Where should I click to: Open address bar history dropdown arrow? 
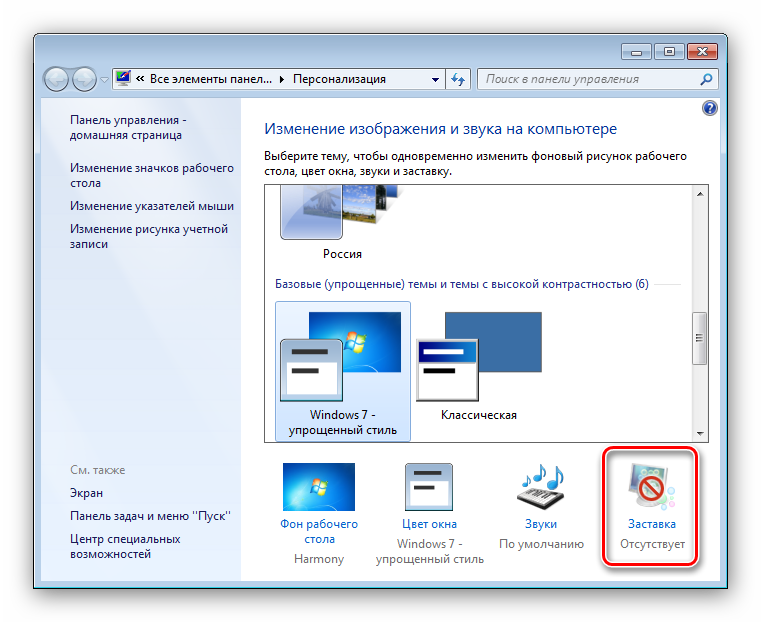(x=435, y=79)
